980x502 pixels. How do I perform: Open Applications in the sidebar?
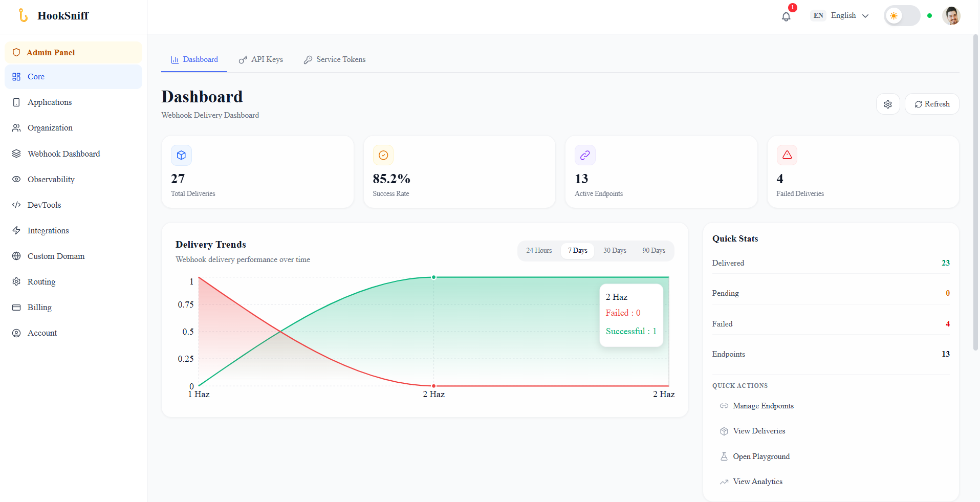[73, 102]
